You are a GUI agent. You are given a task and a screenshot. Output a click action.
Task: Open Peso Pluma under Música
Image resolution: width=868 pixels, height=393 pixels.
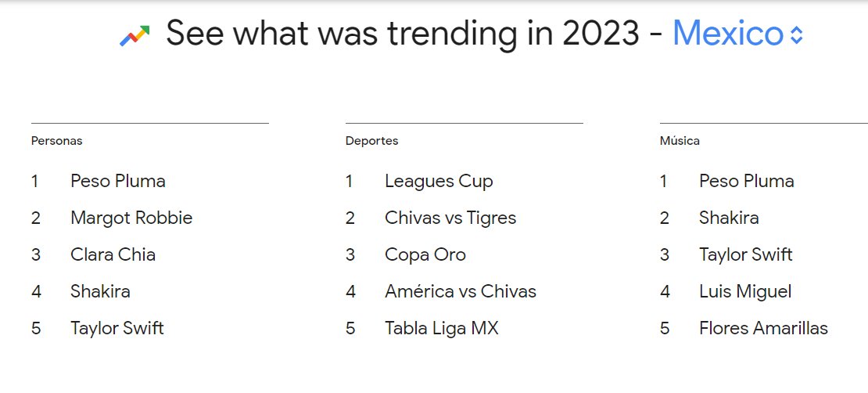pyautogui.click(x=747, y=181)
